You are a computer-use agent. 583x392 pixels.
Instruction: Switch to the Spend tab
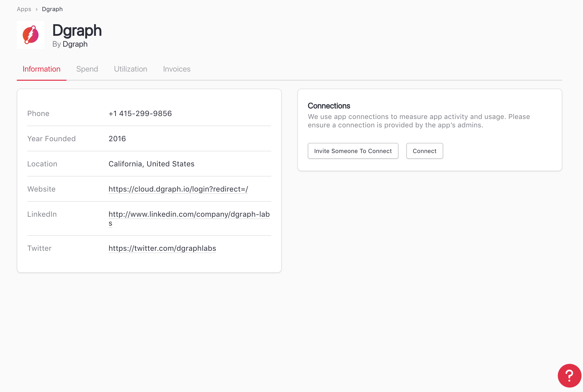point(87,69)
